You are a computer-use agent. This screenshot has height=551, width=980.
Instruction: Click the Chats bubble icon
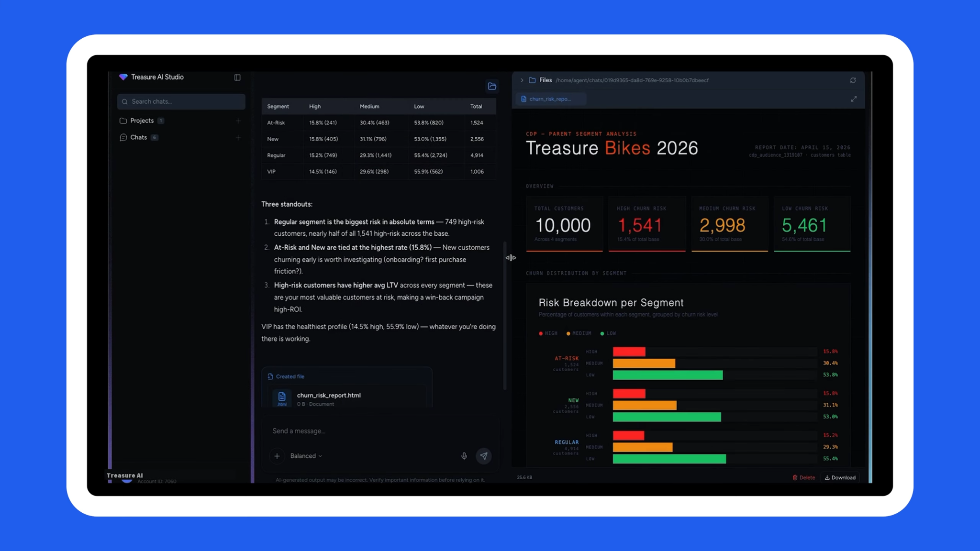[x=123, y=137]
